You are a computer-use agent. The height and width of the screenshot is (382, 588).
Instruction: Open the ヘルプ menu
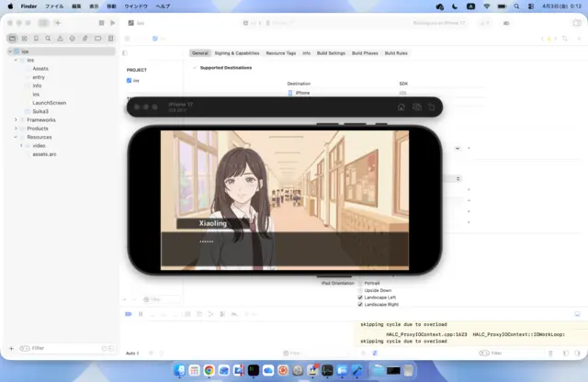[x=163, y=6]
